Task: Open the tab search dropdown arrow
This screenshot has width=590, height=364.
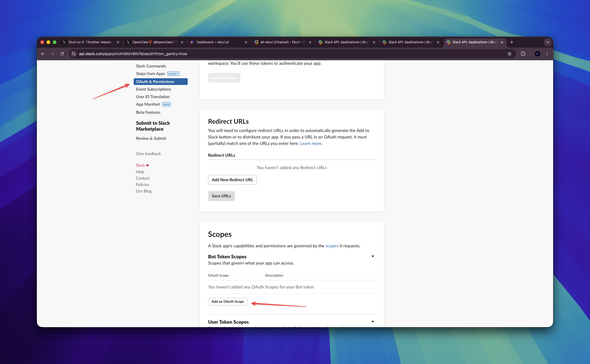Action: click(x=548, y=42)
